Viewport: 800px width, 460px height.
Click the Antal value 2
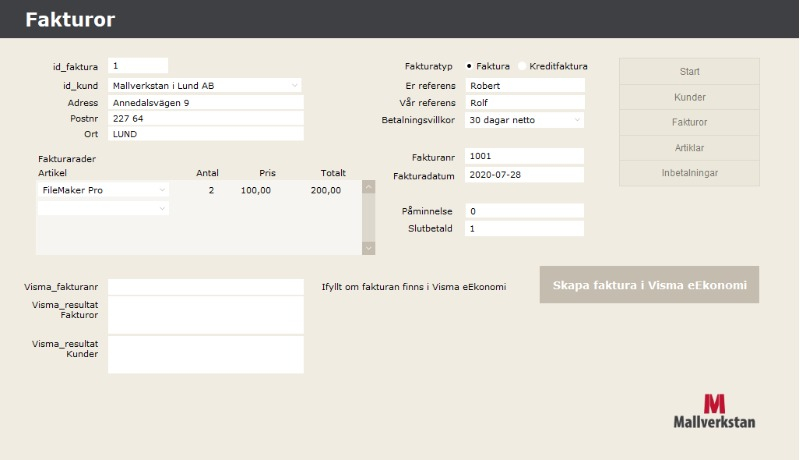click(x=211, y=190)
